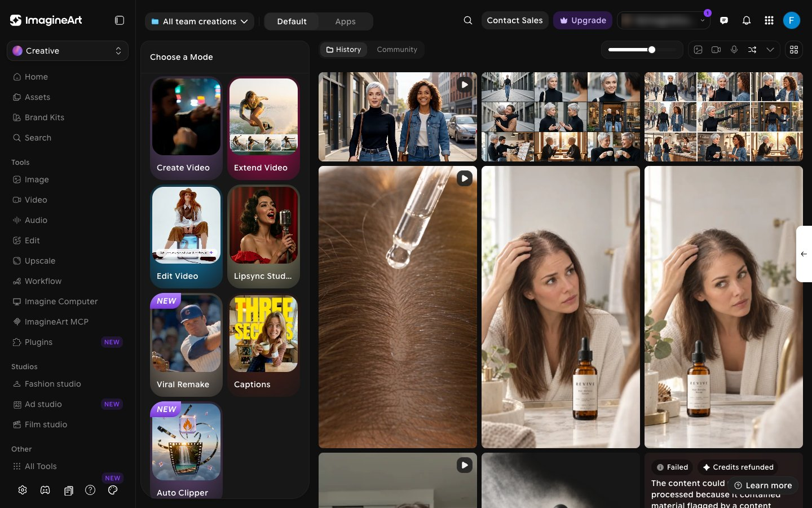Open the chat messages icon
This screenshot has height=508, width=812.
click(x=724, y=20)
